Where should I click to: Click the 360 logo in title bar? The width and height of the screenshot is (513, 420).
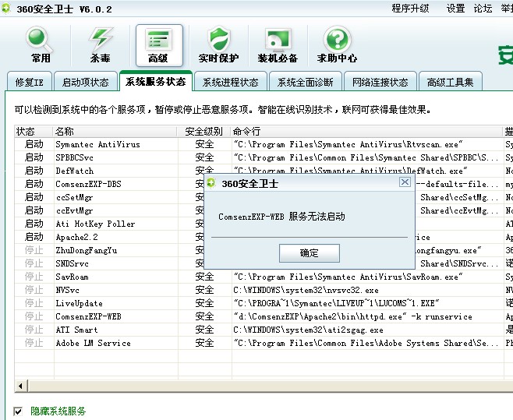point(6,8)
